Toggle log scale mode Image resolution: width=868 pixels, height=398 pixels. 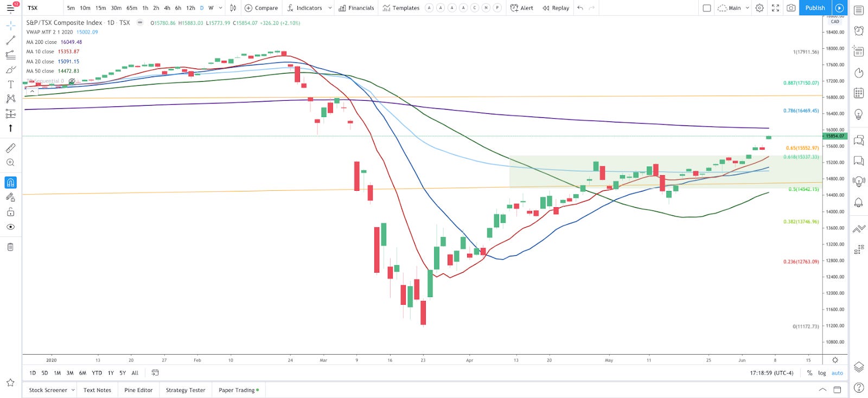(x=822, y=373)
